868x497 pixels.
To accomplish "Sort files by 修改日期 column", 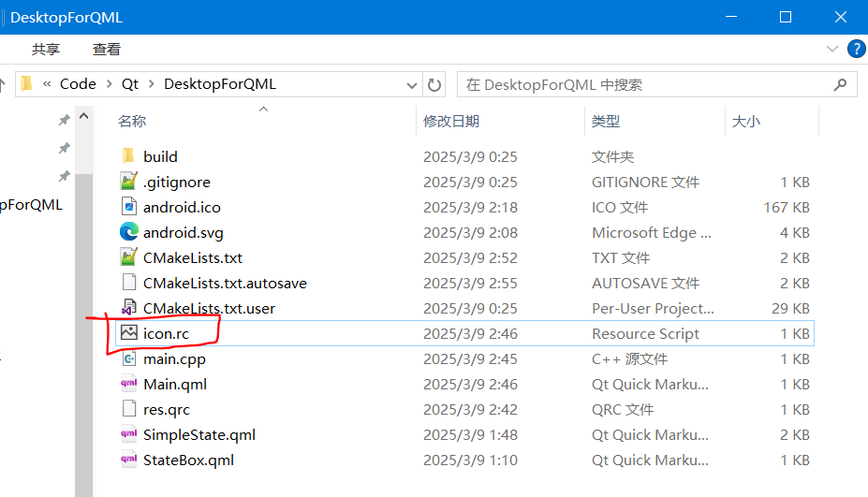I will [451, 121].
